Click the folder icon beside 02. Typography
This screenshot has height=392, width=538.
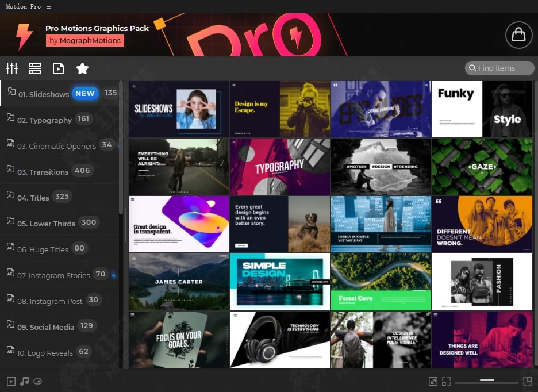tap(11, 117)
